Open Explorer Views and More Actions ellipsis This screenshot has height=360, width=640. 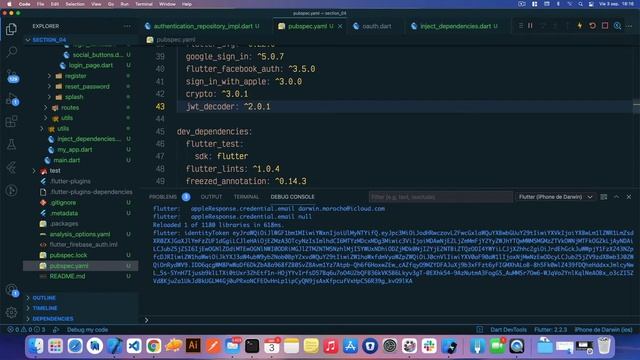tap(127, 26)
